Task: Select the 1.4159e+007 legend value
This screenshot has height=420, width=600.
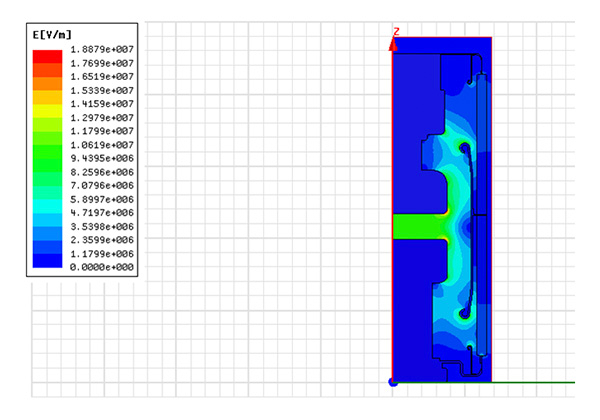Action: (x=102, y=104)
